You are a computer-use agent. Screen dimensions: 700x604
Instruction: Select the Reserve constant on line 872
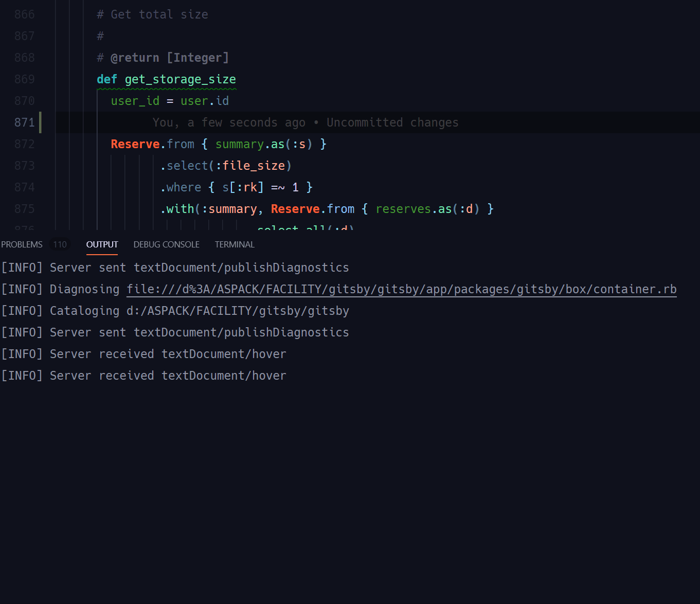click(x=135, y=144)
